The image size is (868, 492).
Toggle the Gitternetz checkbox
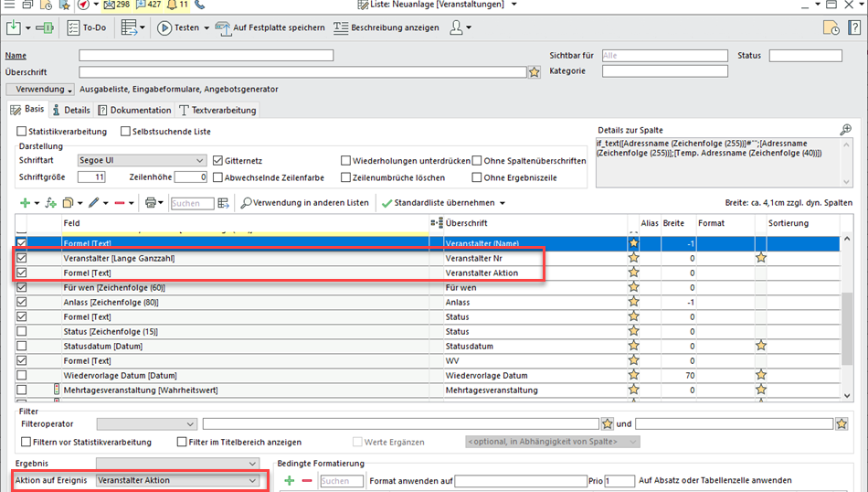pyautogui.click(x=217, y=161)
